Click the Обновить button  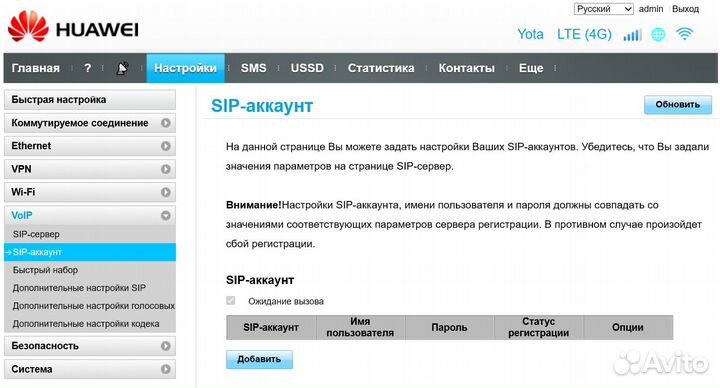point(678,105)
